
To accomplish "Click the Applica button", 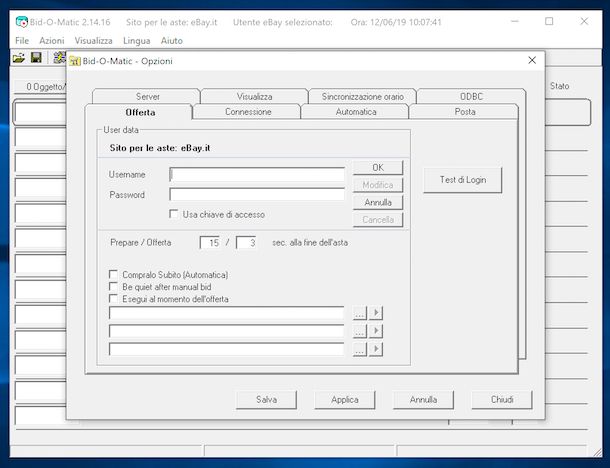I will (x=345, y=400).
